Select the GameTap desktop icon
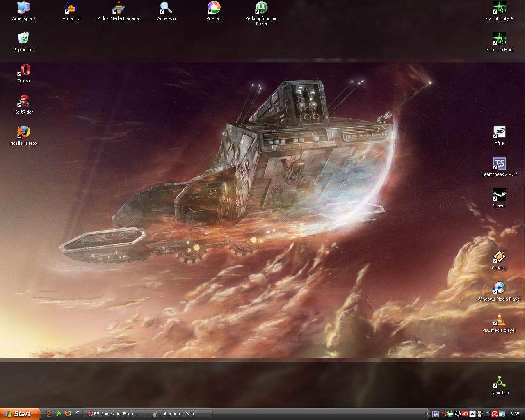The image size is (525, 420). [x=499, y=385]
